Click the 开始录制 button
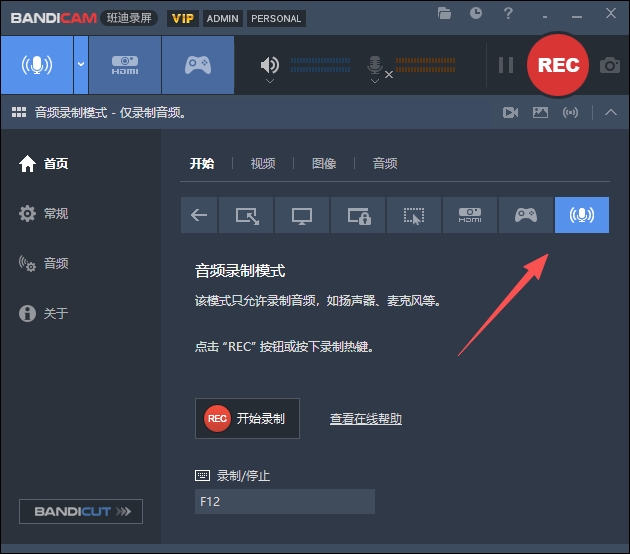This screenshot has height=554, width=630. pos(247,418)
